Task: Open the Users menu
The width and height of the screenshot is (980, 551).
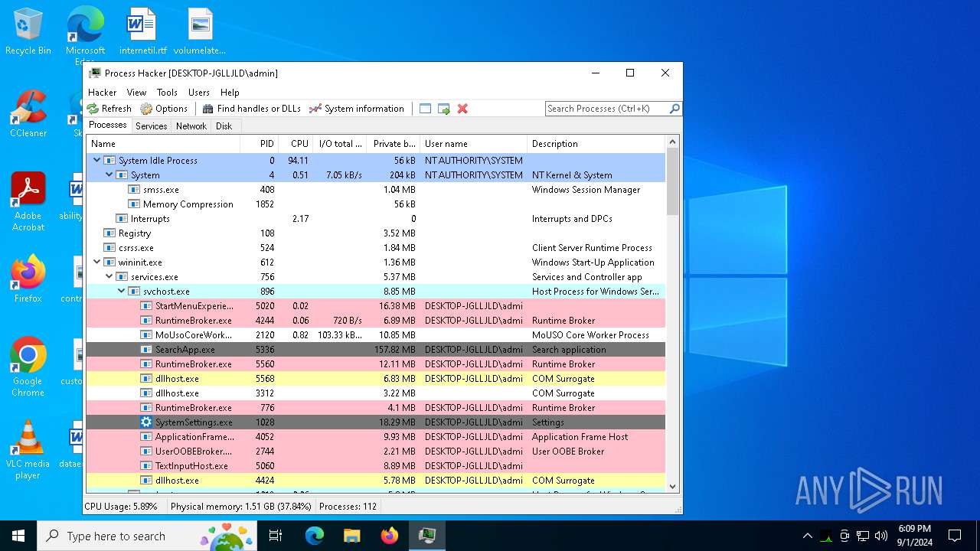Action: tap(199, 92)
